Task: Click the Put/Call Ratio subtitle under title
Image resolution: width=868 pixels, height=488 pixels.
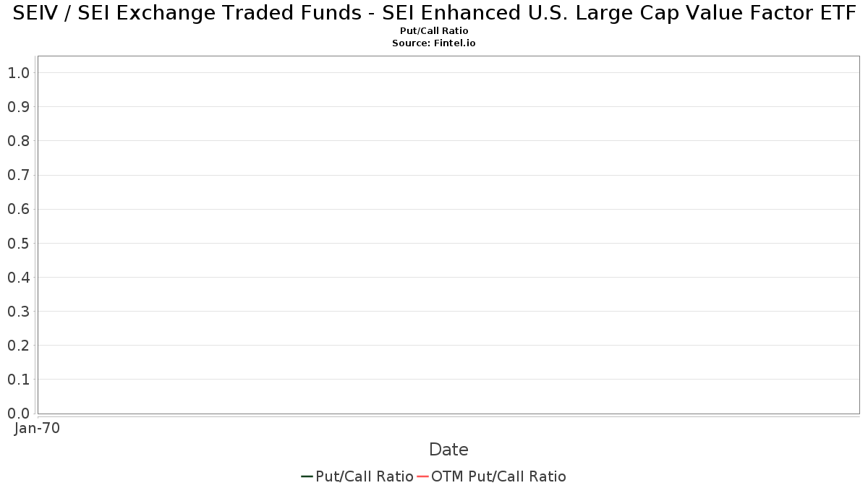Action: point(434,31)
